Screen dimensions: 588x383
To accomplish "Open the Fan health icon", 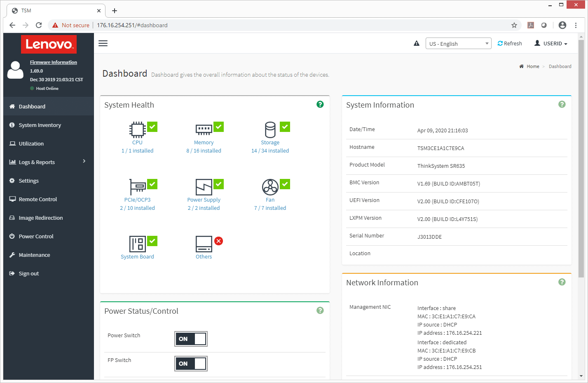I will [270, 187].
